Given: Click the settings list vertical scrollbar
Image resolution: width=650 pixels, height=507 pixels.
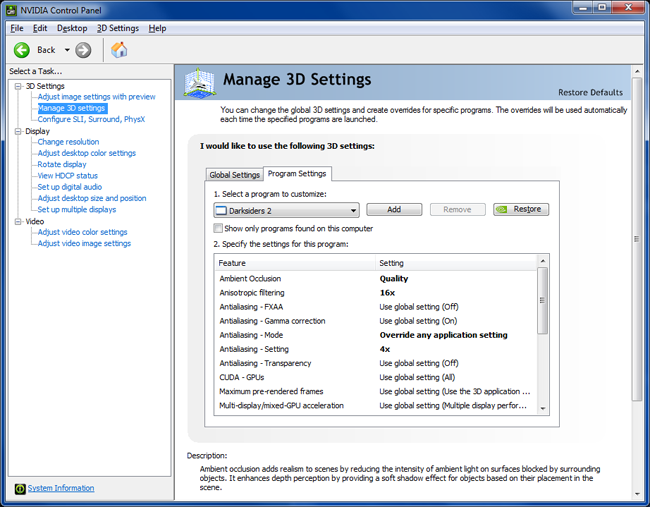Looking at the screenshot, I should pyautogui.click(x=543, y=300).
